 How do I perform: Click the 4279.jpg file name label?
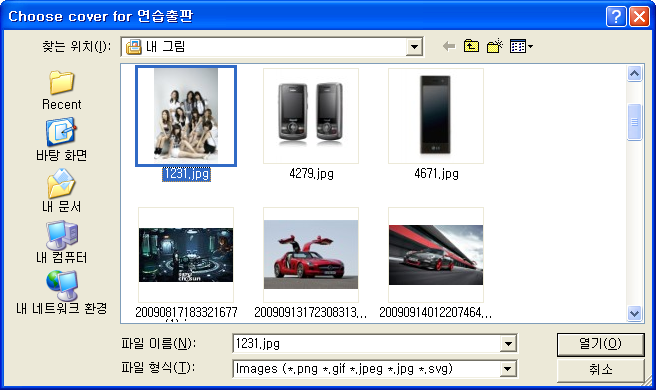click(x=311, y=174)
